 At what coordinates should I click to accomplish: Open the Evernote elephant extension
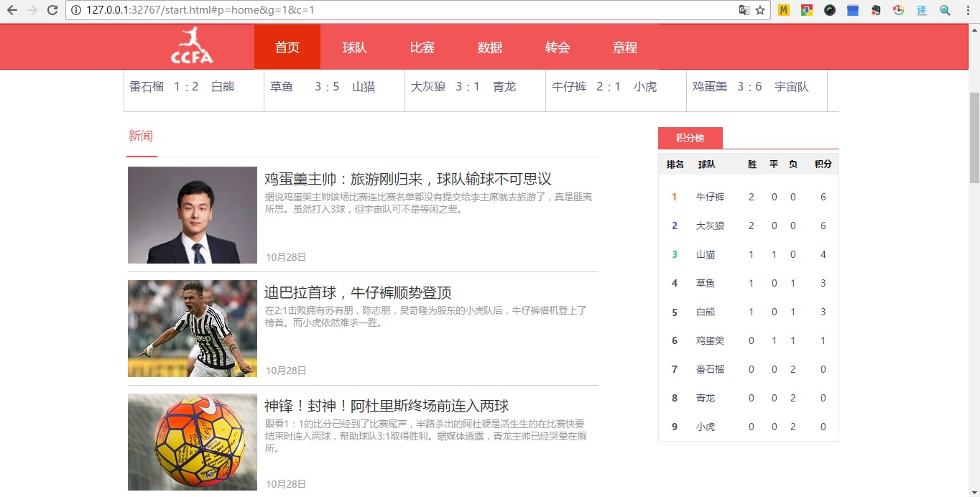[x=876, y=10]
